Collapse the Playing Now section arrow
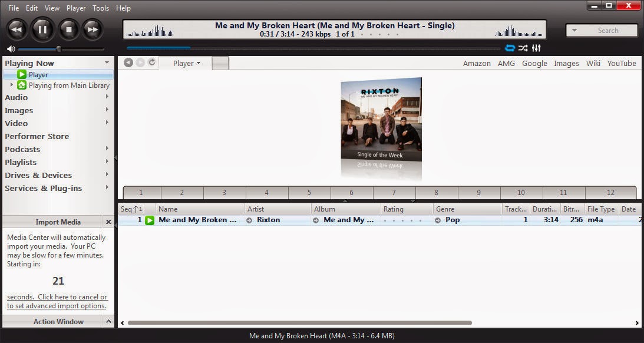This screenshot has height=343, width=644. tap(107, 62)
